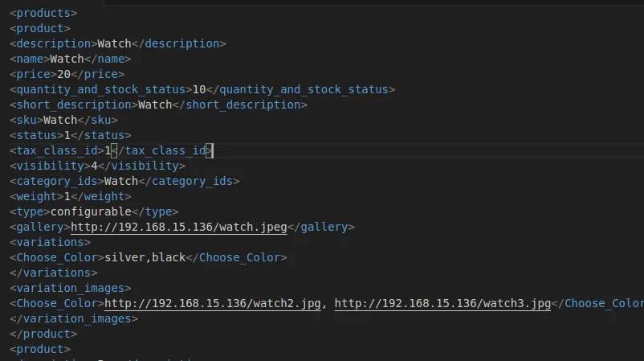Open the watch3.jpg image URL link
Image resolution: width=644 pixels, height=361 pixels.
coord(442,304)
